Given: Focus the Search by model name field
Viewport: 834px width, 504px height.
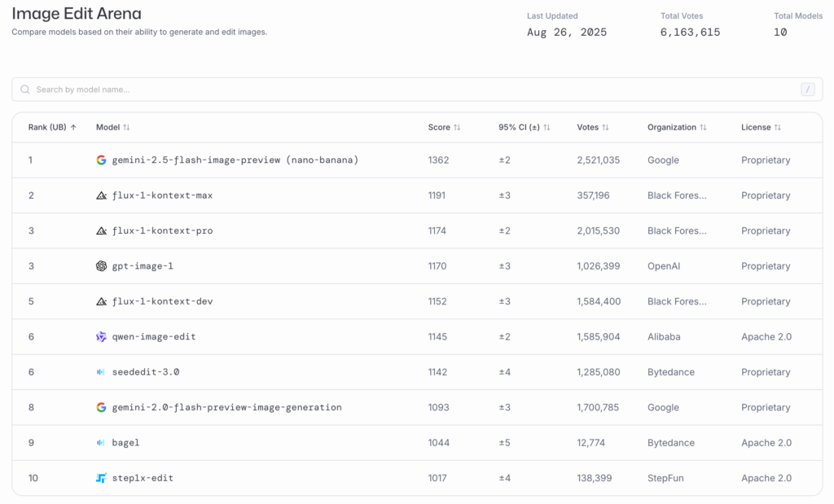Looking at the screenshot, I should [x=417, y=90].
